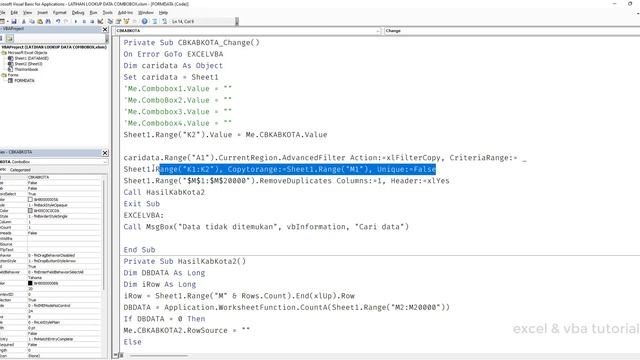Open the Add-Ins menu

tap(125, 13)
